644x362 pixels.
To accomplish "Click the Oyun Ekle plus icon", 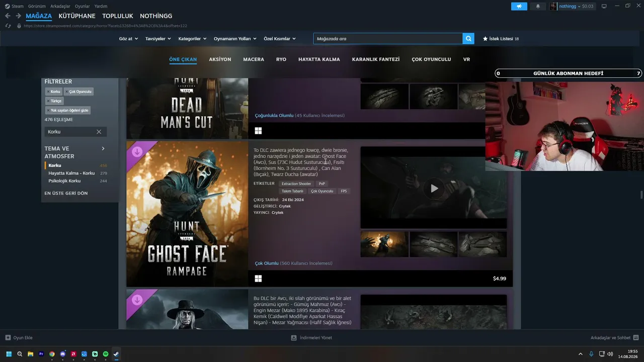I will point(8,338).
